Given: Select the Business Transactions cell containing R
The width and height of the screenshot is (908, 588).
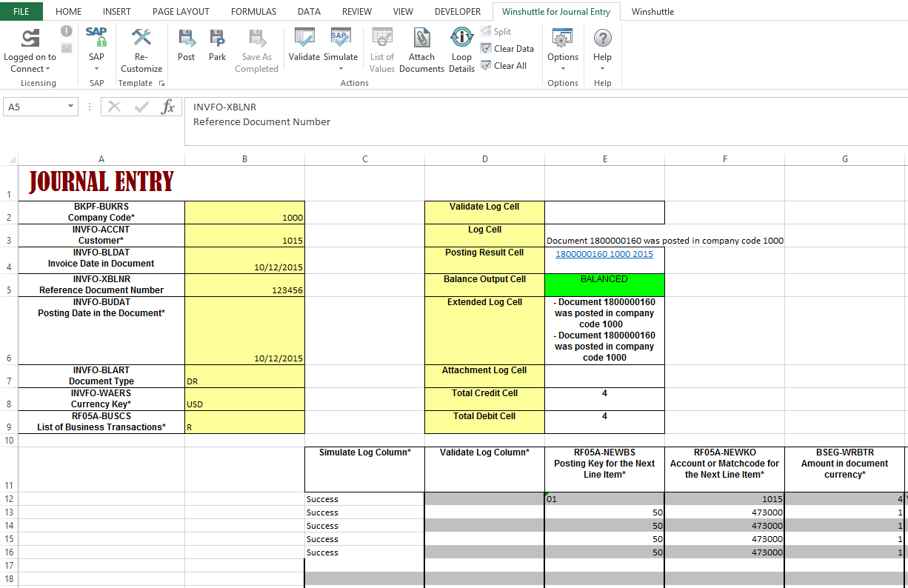Looking at the screenshot, I should 244,422.
